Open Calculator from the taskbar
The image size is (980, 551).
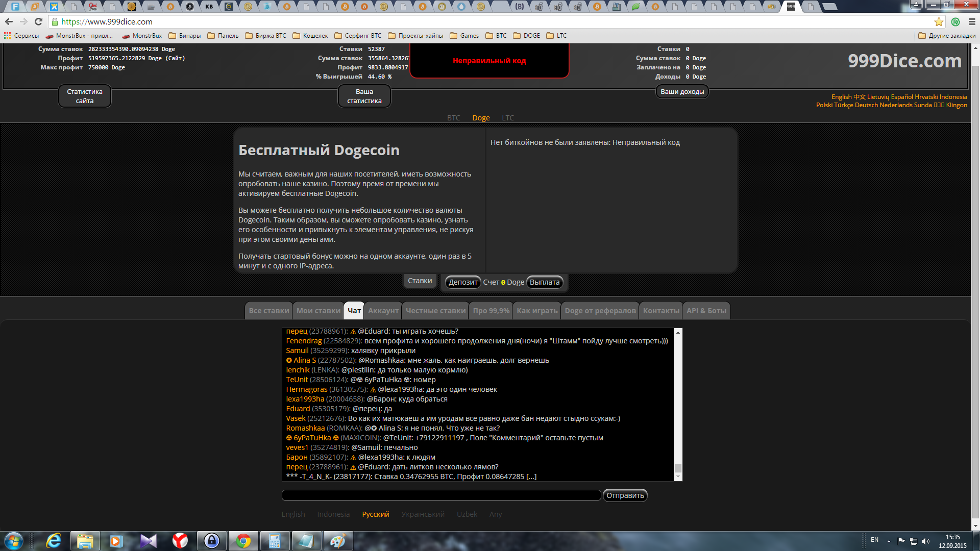(275, 541)
